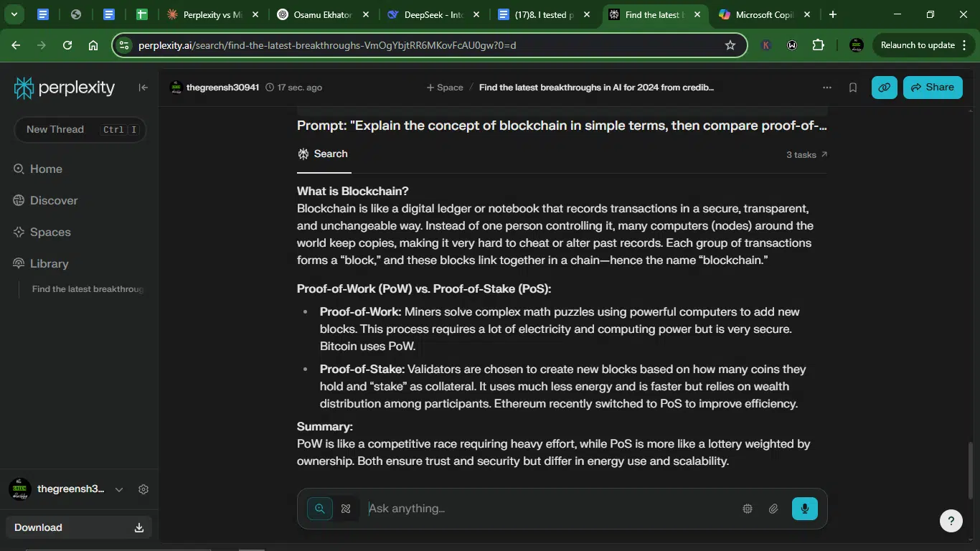
Task: Switch to the pinned Google Sheets tab
Action: (141, 14)
